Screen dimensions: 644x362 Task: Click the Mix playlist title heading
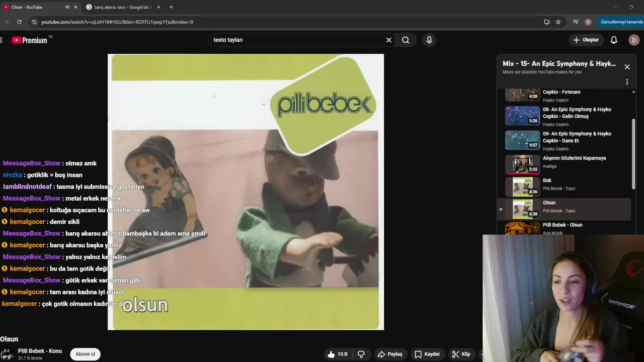[x=559, y=64]
